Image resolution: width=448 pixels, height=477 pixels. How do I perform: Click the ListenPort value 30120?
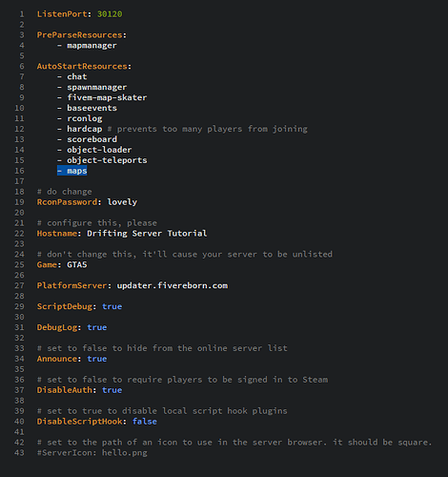coord(110,14)
